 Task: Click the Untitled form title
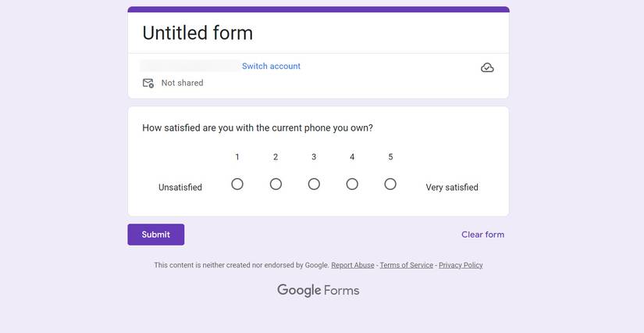[197, 33]
